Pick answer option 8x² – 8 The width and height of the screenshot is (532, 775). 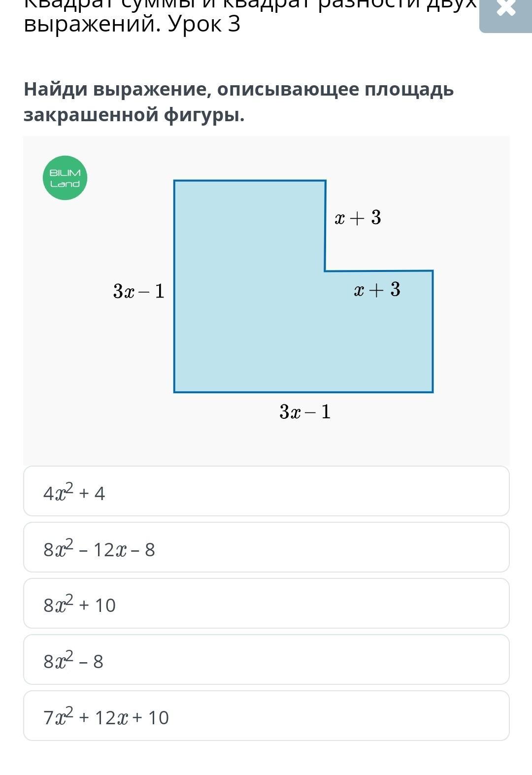click(x=266, y=660)
